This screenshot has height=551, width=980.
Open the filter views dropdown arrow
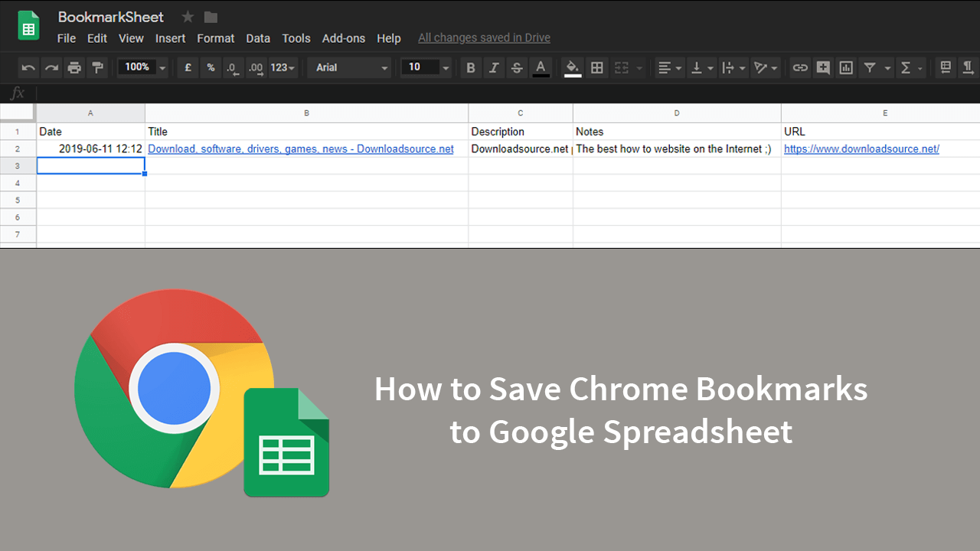coord(887,68)
